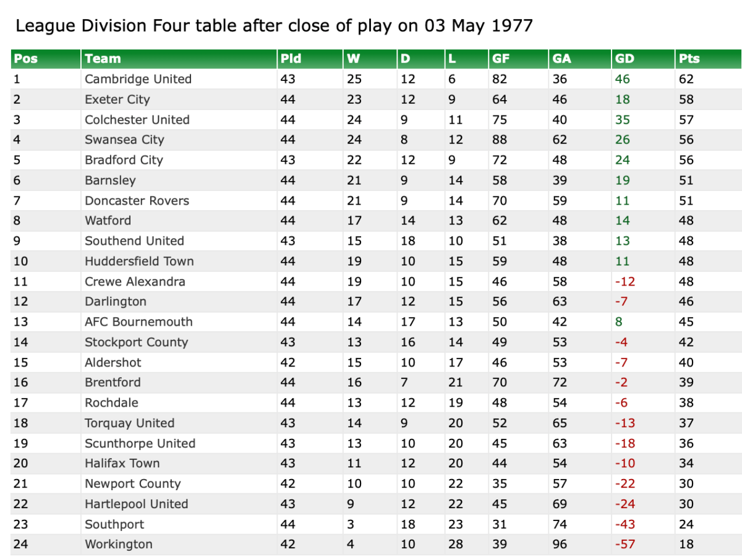Open the Cambridge United team name
The image size is (742, 560).
(138, 79)
